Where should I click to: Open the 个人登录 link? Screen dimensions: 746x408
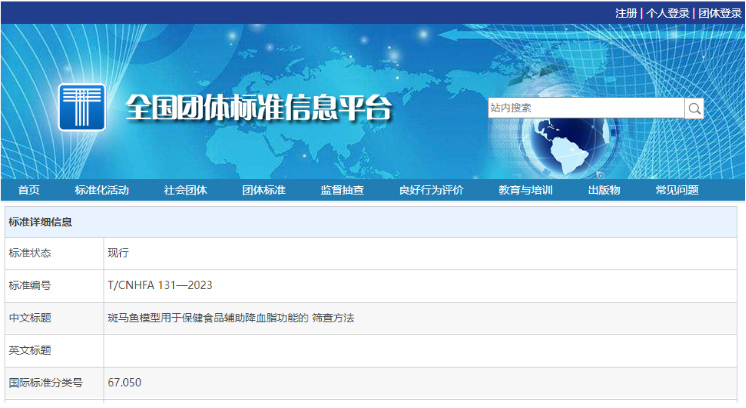[667, 13]
